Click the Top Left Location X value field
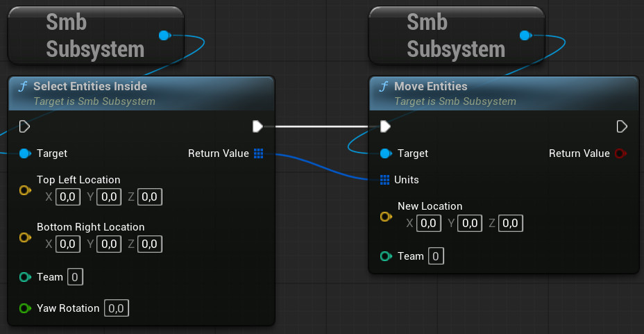Screen dimensions: 644x334 pyautogui.click(x=67, y=197)
